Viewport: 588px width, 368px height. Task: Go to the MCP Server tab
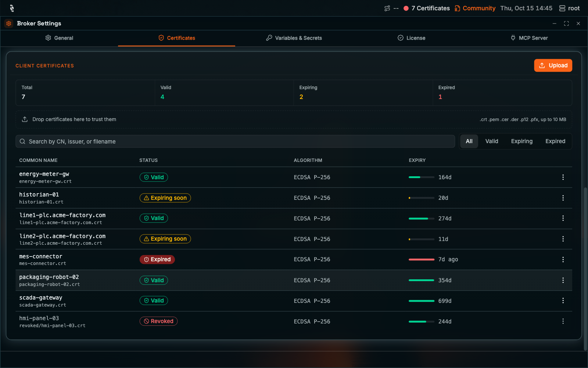point(529,38)
